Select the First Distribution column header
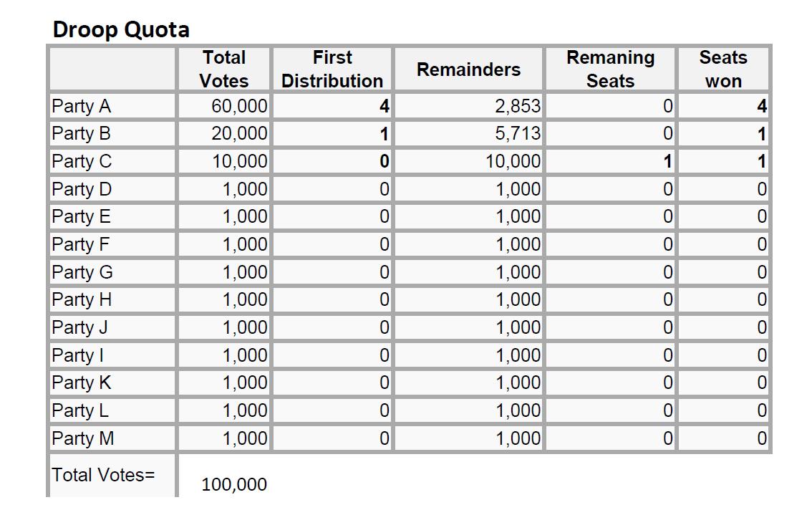Viewport: 812px width, 515px height. 332,69
